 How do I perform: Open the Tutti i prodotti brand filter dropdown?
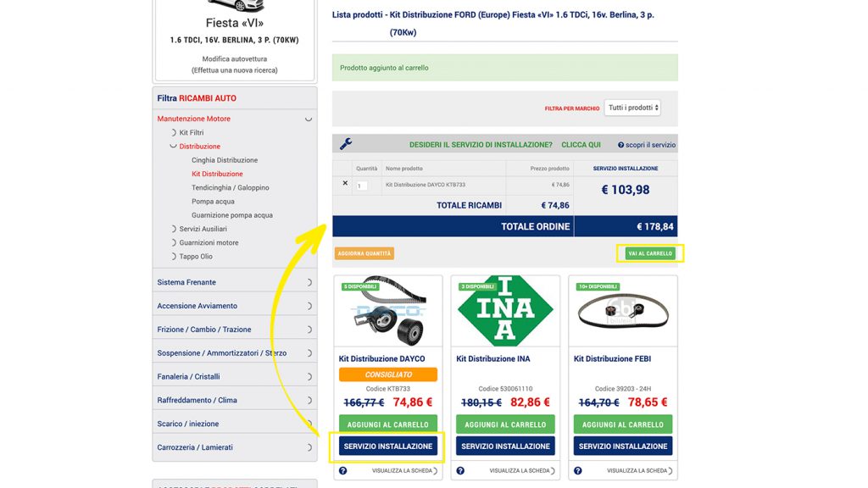tap(632, 108)
